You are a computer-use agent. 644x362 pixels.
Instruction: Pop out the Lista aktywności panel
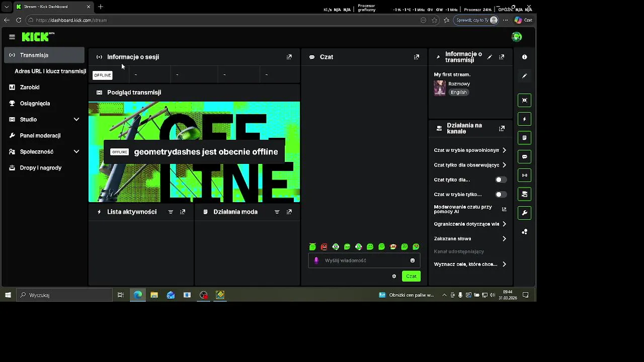tap(183, 212)
